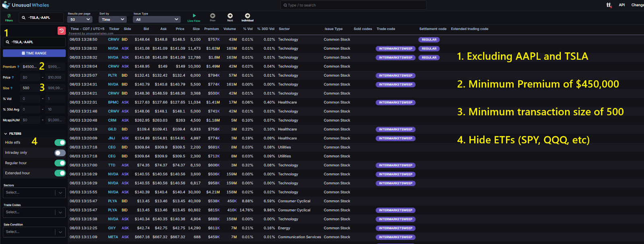This screenshot has height=244, width=644.
Task: Sort by the Sector column header
Action: (x=284, y=29)
